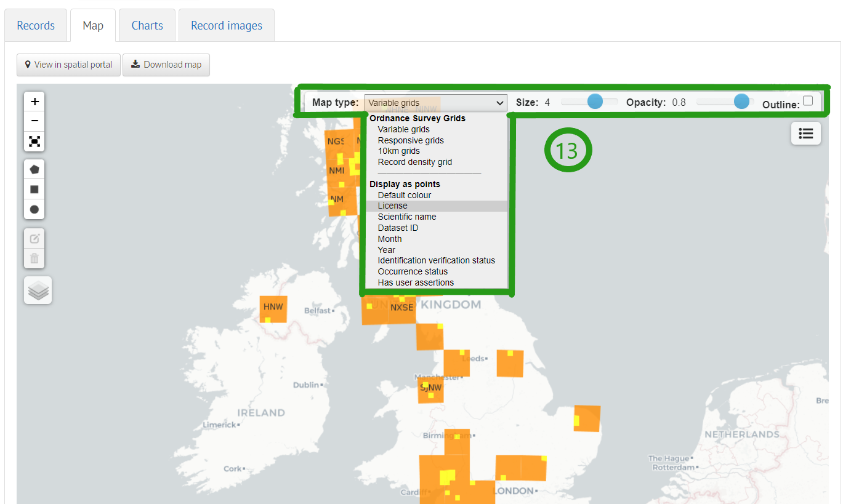This screenshot has height=504, width=851.
Task: Click the edit shape tool
Action: (34, 238)
